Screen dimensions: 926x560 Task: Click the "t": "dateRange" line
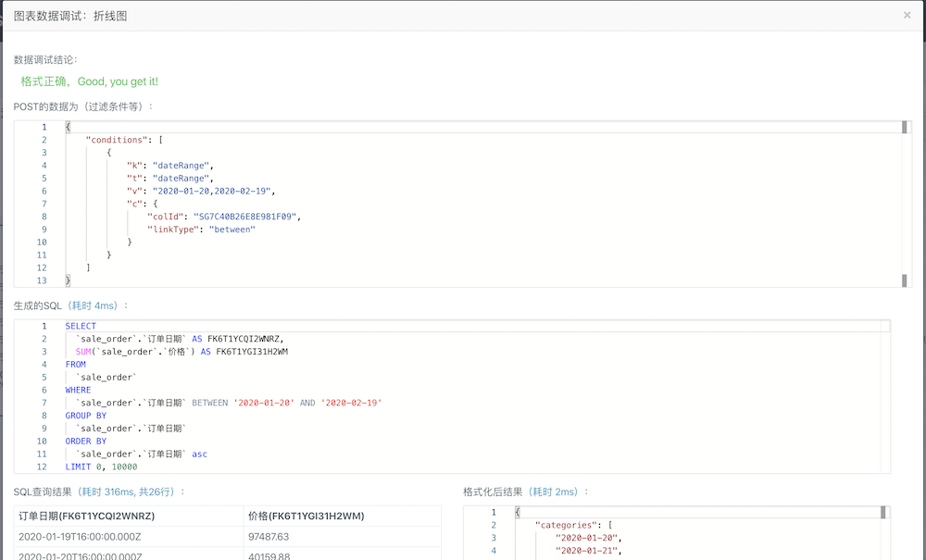(x=170, y=179)
